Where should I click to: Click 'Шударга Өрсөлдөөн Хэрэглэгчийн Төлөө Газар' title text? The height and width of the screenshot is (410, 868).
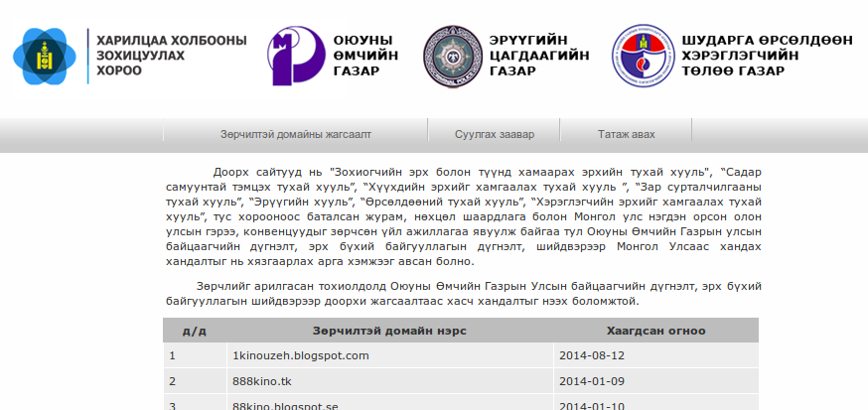pos(766,57)
